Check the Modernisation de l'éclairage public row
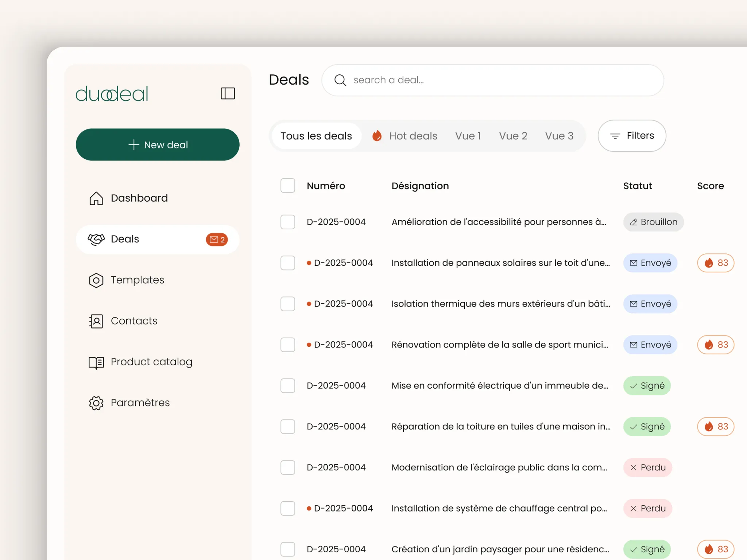Image resolution: width=747 pixels, height=560 pixels. (x=288, y=467)
